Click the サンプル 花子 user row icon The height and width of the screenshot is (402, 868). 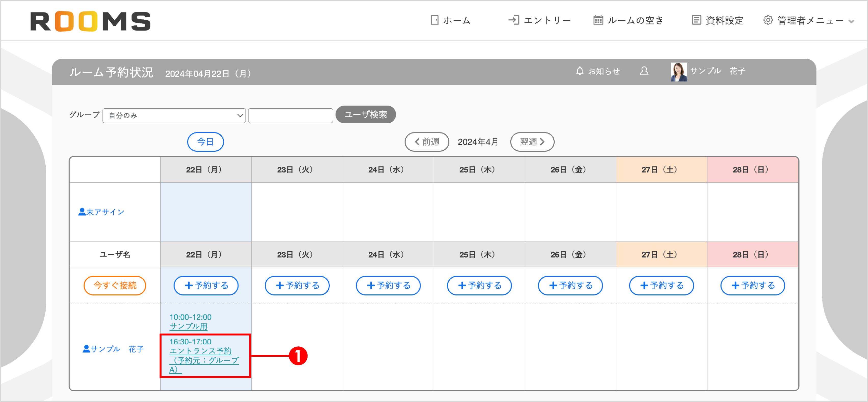click(86, 348)
